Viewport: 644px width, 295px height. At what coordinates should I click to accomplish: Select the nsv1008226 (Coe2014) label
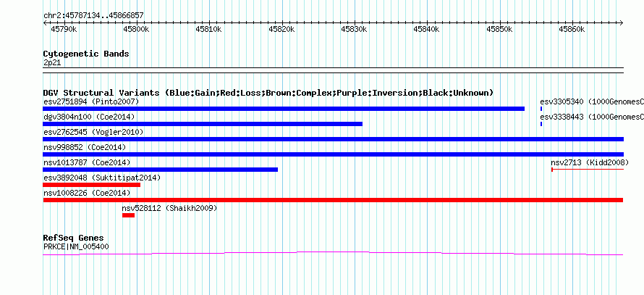point(87,193)
